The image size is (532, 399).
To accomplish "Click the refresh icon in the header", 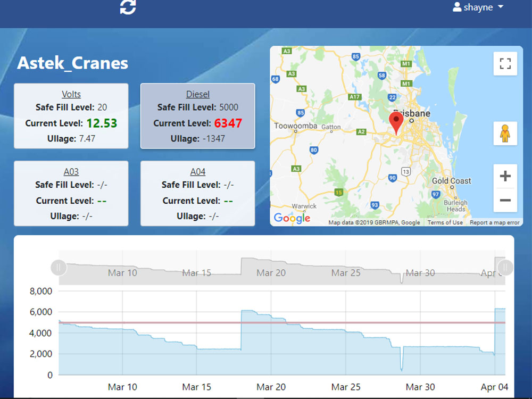I will tap(128, 7).
